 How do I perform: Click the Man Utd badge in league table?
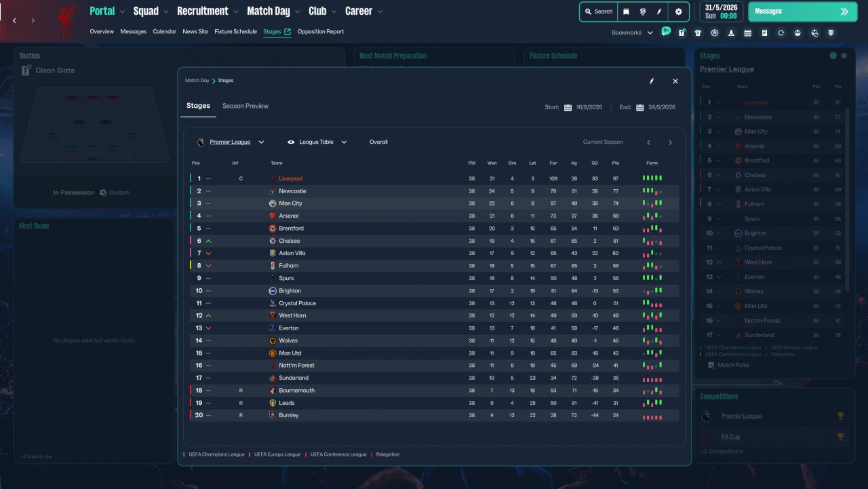pos(273,353)
